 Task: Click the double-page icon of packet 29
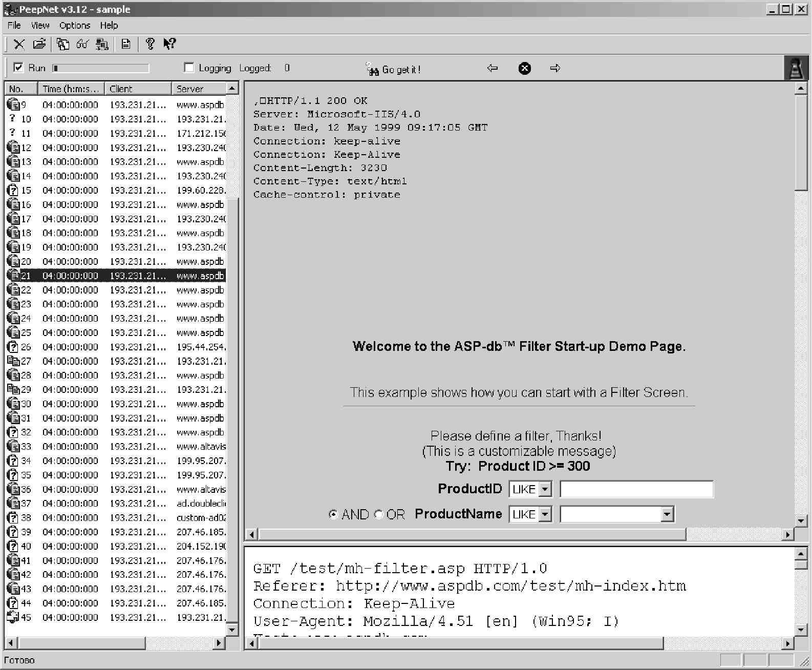pos(13,389)
